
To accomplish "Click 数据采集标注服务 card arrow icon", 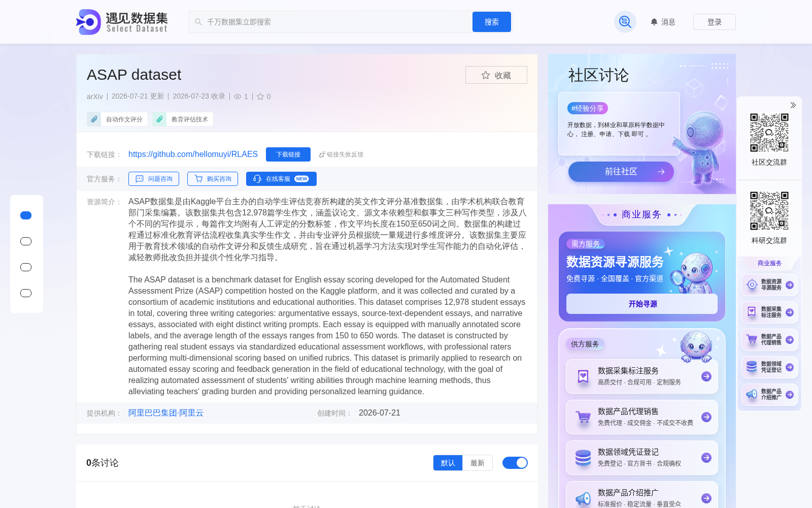I will (x=706, y=376).
